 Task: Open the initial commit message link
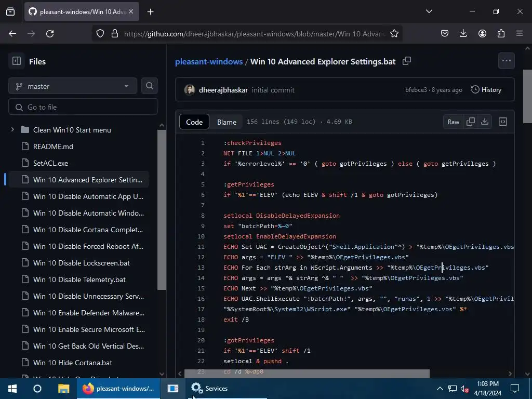(273, 90)
